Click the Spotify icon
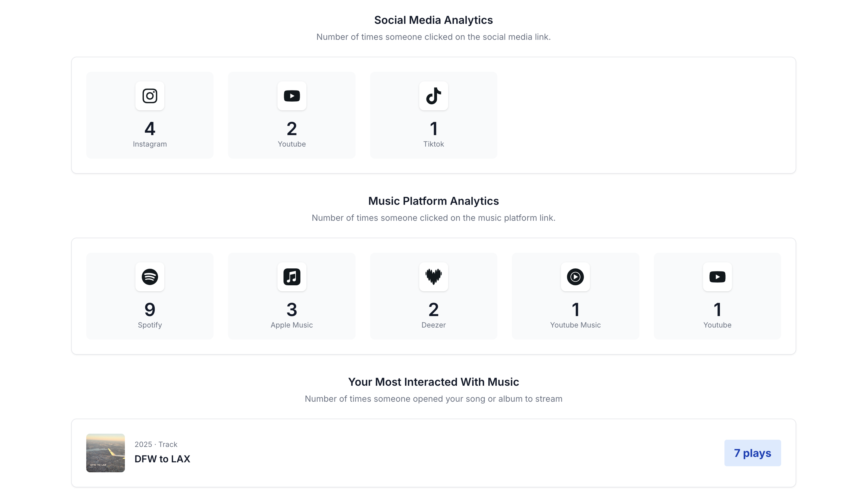The image size is (868, 494). [x=150, y=277]
